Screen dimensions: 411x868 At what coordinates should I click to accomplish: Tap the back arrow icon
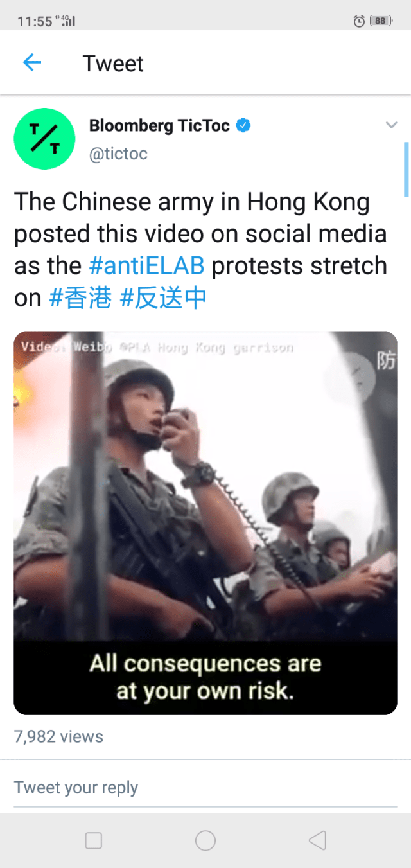(x=31, y=62)
